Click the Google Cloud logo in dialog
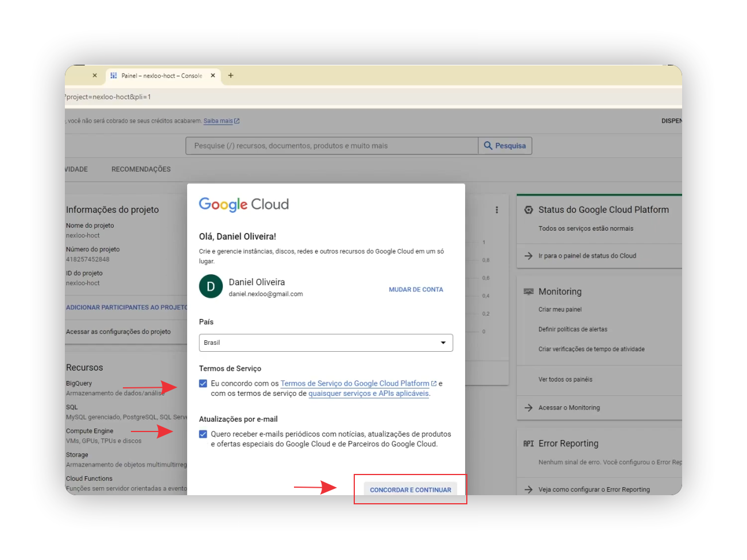 (244, 205)
